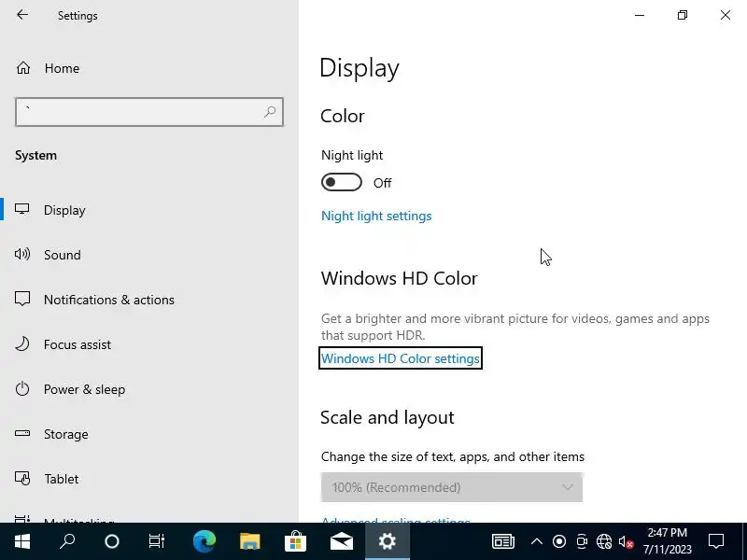Open Windows HD Color settings link

pos(401,358)
